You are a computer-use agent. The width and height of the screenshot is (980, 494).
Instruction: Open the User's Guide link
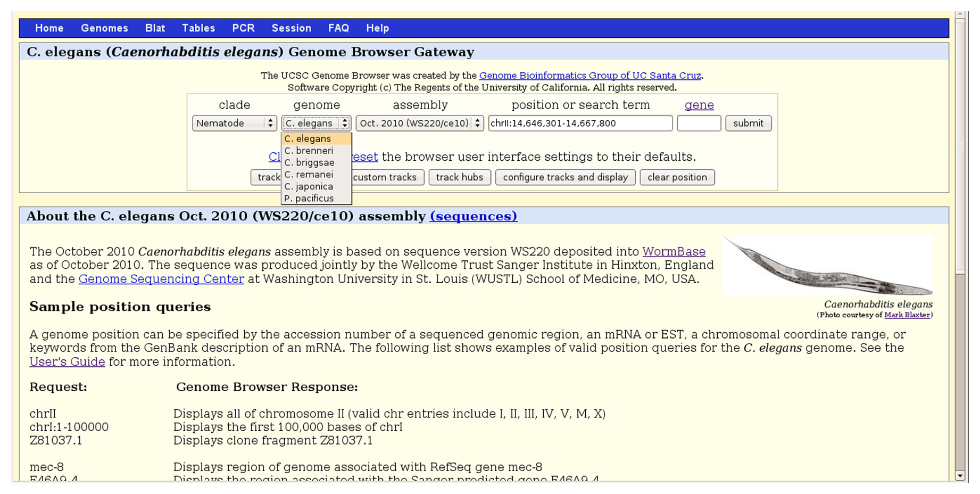point(67,362)
